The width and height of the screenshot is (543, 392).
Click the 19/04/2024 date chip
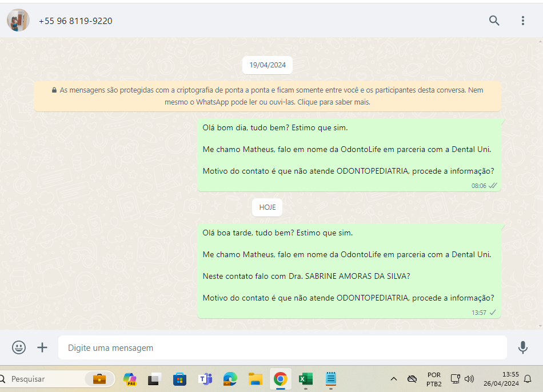coord(267,65)
